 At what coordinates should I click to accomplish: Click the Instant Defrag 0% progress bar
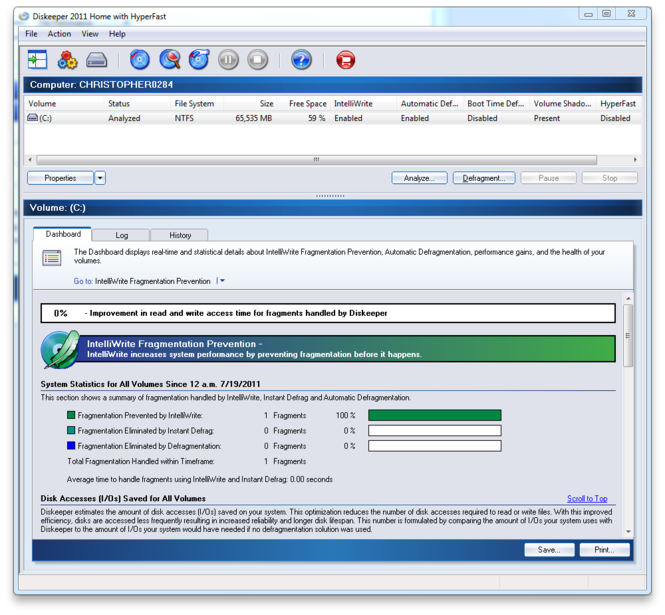(x=435, y=430)
